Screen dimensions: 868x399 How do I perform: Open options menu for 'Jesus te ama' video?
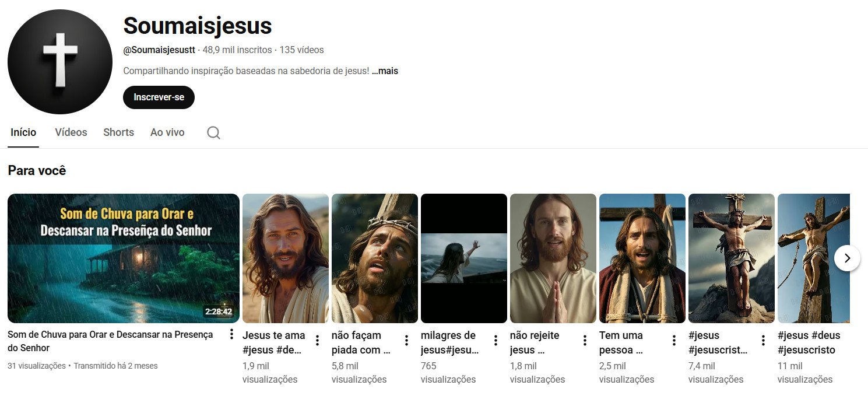[x=317, y=339]
